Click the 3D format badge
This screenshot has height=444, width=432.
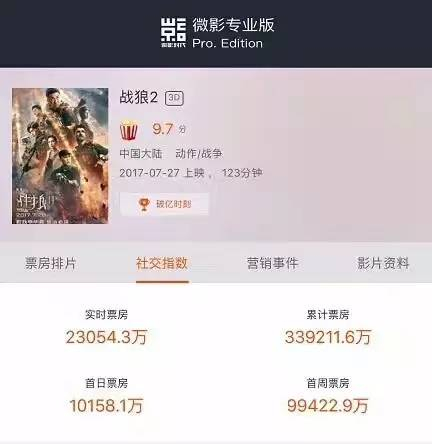tap(174, 98)
